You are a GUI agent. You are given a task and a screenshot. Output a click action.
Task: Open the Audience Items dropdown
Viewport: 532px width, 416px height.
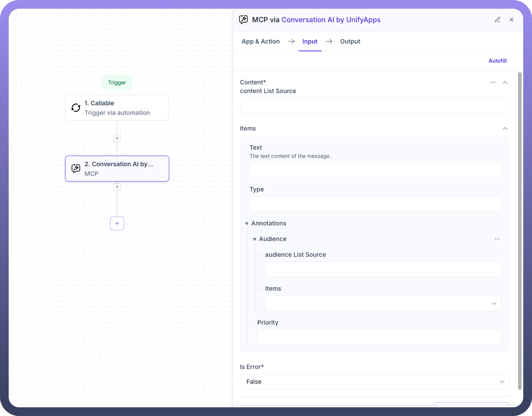point(383,303)
